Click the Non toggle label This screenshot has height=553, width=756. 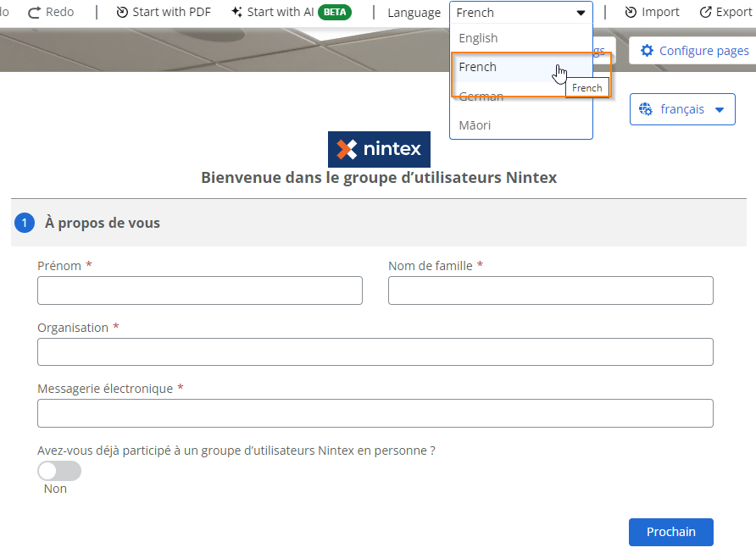click(55, 489)
